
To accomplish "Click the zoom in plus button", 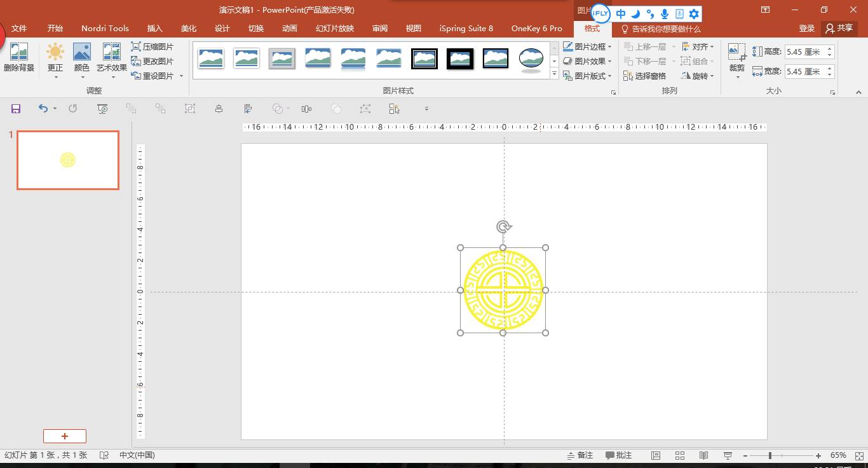I will 818,455.
